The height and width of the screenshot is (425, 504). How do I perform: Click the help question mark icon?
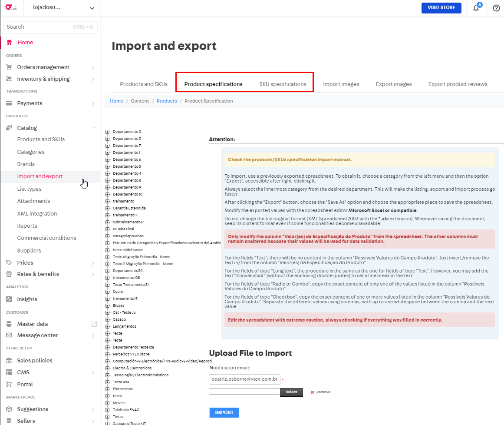point(496,8)
